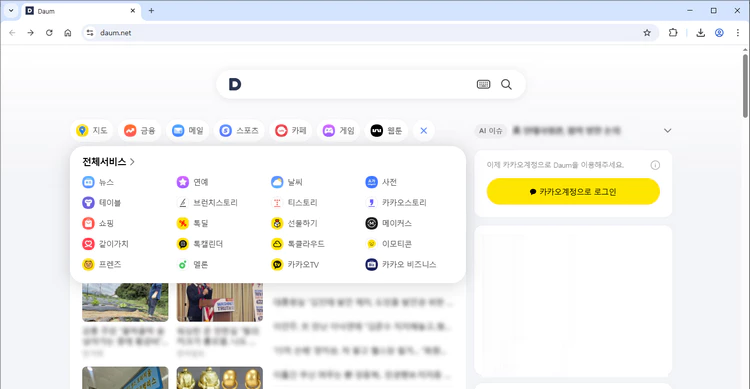Open the 카카오스토리 service
This screenshot has width=750, height=389.
coord(396,203)
